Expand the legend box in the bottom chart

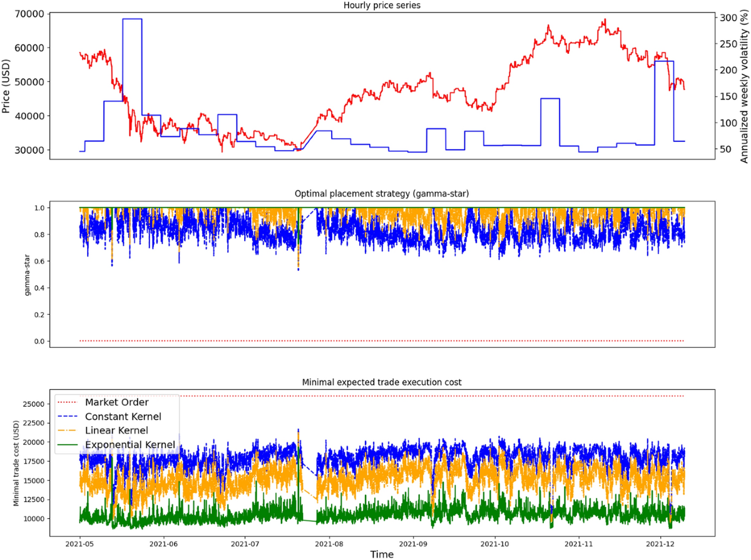(116, 424)
